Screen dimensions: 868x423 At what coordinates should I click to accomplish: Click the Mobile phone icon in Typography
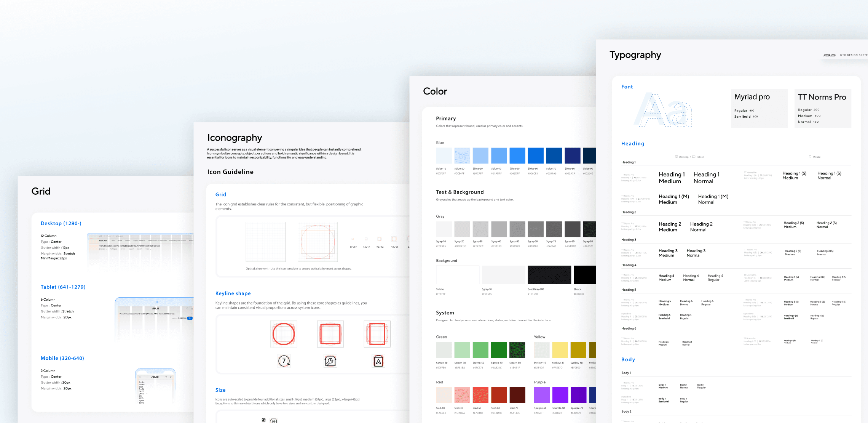[810, 157]
